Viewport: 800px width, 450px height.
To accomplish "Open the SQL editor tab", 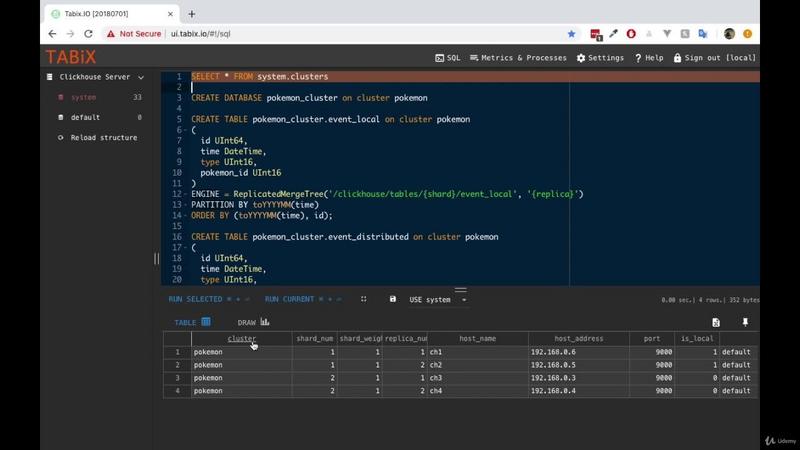I will click(447, 58).
